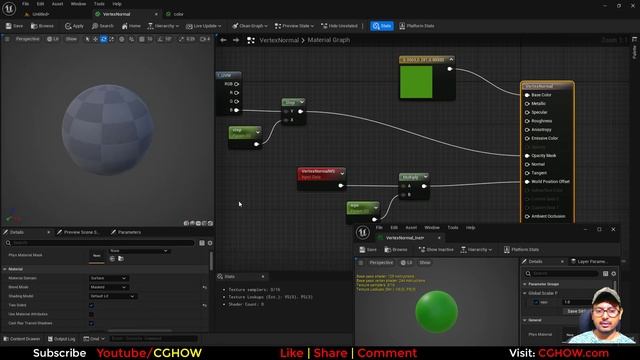Open the Output Log
This screenshot has width=640, height=360.
click(61, 339)
